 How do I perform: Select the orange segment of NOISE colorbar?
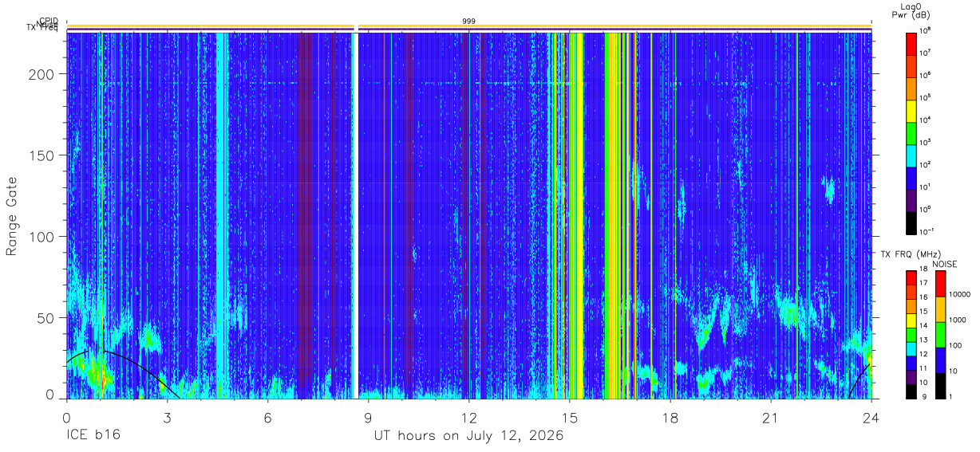tap(940, 309)
